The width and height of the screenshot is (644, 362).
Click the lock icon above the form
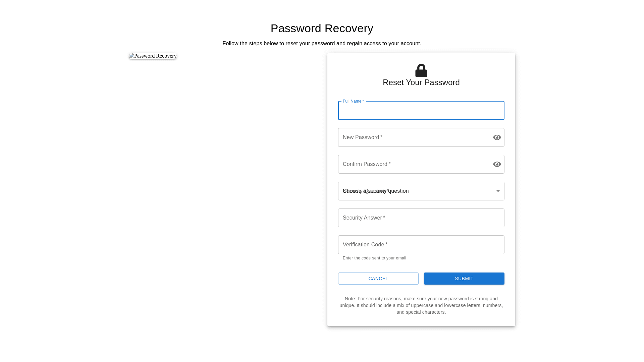tap(421, 70)
